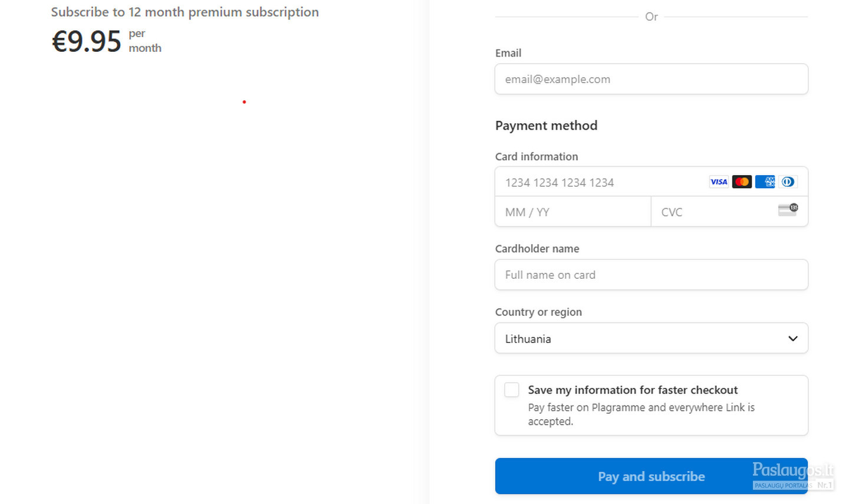
Task: Click the Pay faster on Plagramme description
Action: 641,414
